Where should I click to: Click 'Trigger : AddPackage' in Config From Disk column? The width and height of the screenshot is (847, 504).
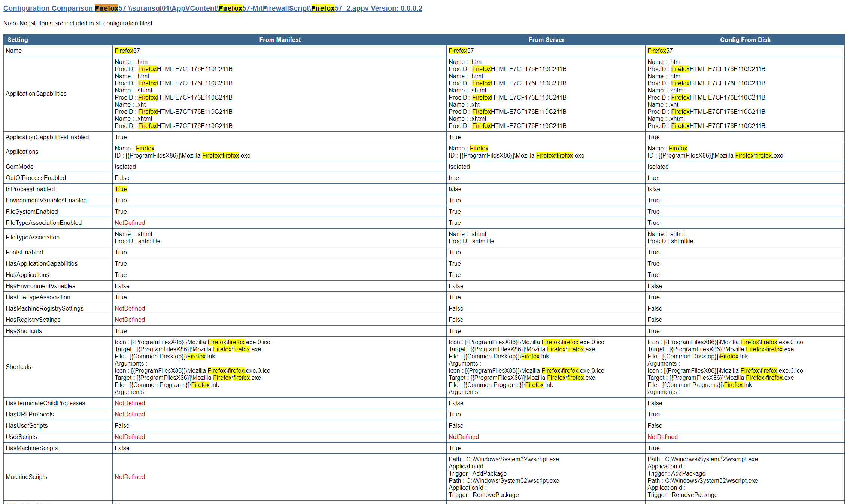(x=676, y=473)
